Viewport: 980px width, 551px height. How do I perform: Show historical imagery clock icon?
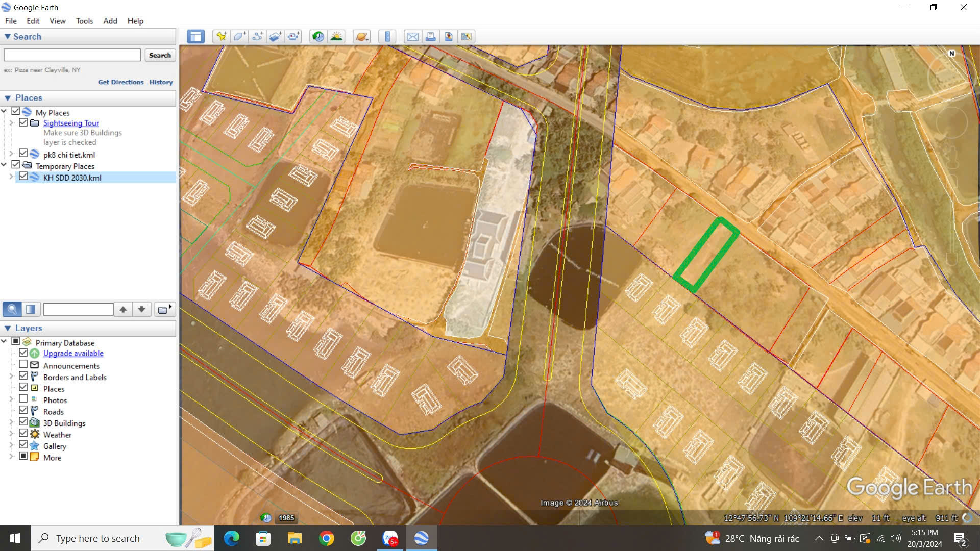pos(318,36)
